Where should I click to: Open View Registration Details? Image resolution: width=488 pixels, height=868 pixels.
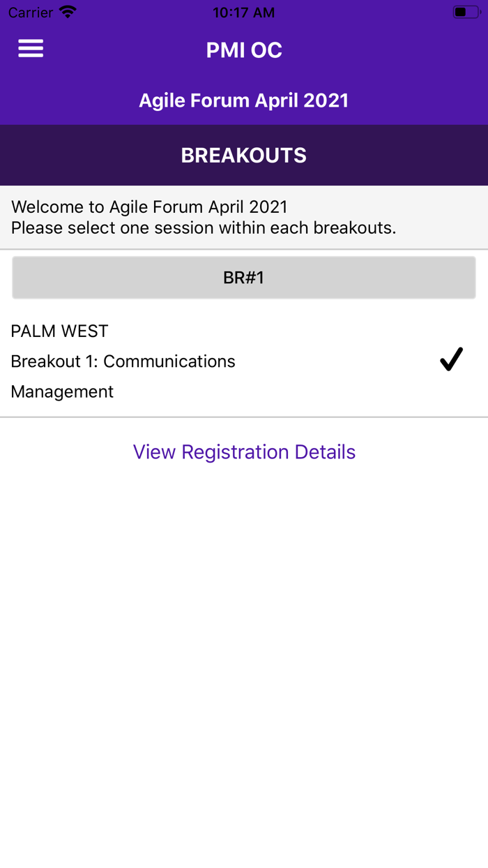point(243,451)
